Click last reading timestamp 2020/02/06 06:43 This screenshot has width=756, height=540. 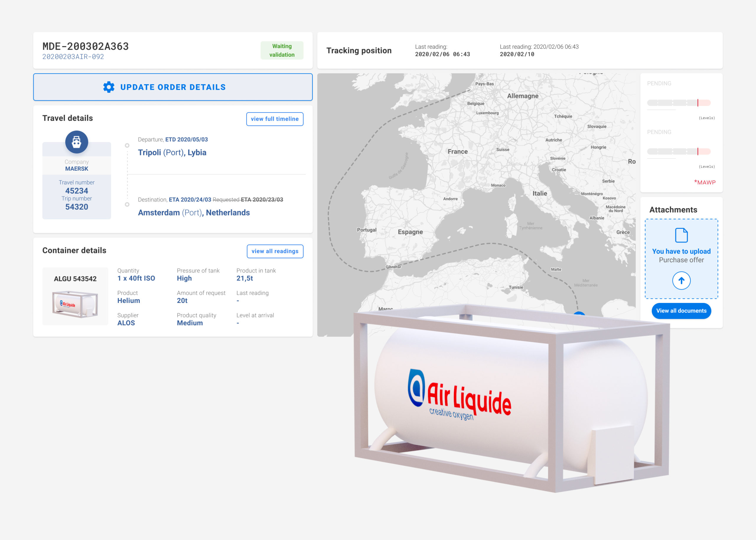(442, 54)
